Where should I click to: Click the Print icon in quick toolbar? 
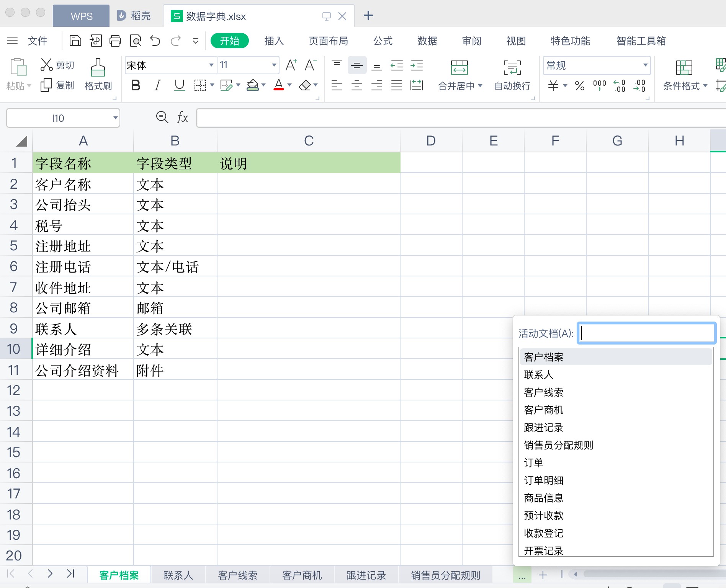click(115, 41)
